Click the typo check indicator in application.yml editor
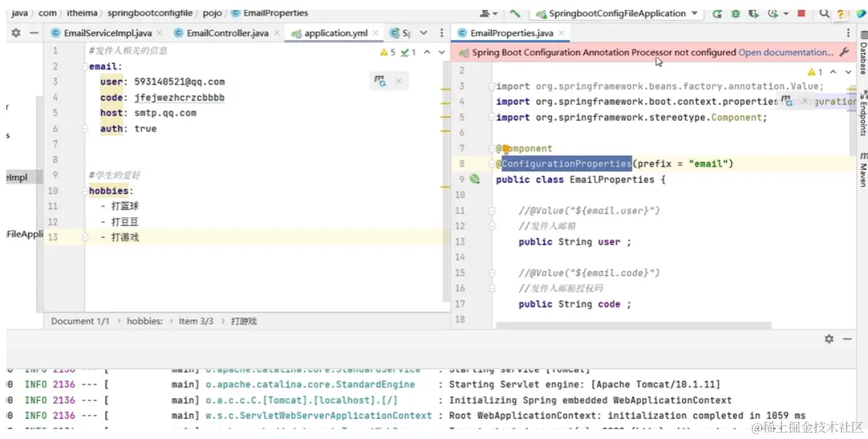Viewport: 868px width, 439px height. tap(408, 52)
